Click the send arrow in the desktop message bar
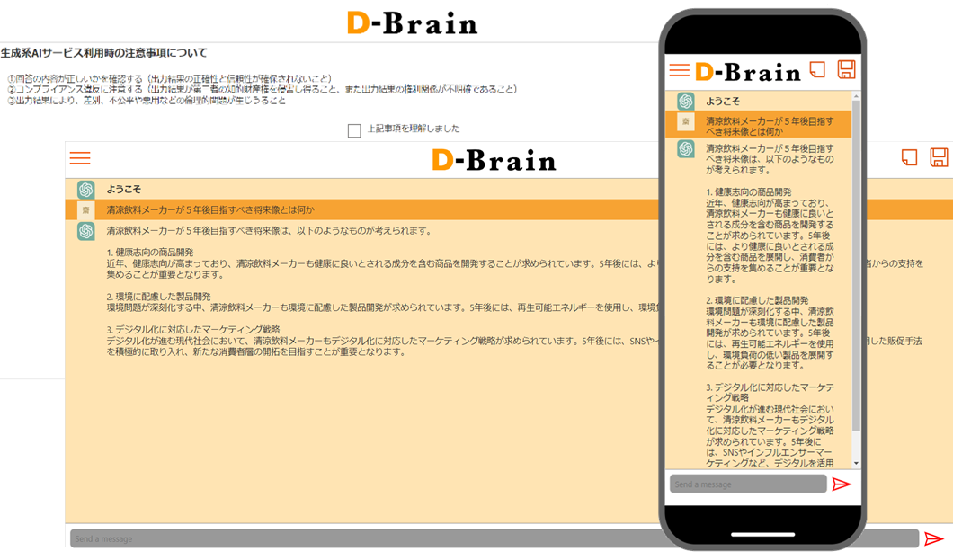The height and width of the screenshot is (560, 953). tap(935, 538)
